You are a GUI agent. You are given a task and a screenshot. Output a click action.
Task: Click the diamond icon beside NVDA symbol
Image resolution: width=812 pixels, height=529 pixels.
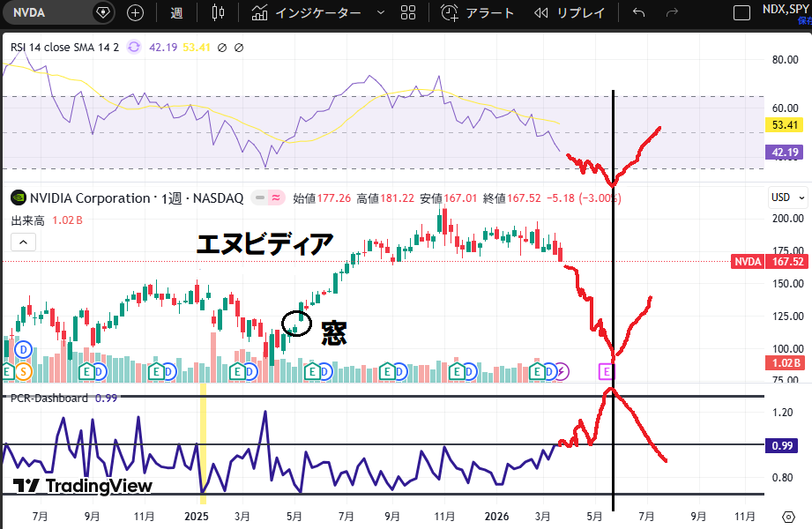pyautogui.click(x=103, y=12)
